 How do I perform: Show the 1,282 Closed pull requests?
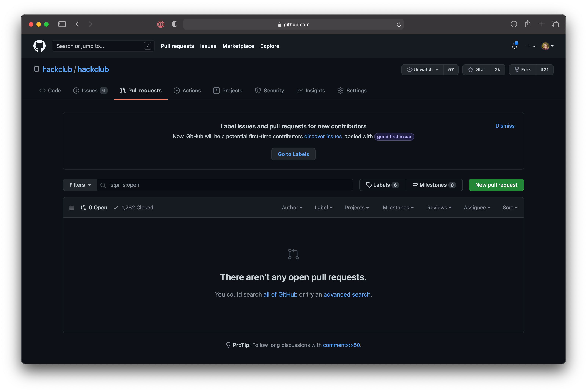133,208
